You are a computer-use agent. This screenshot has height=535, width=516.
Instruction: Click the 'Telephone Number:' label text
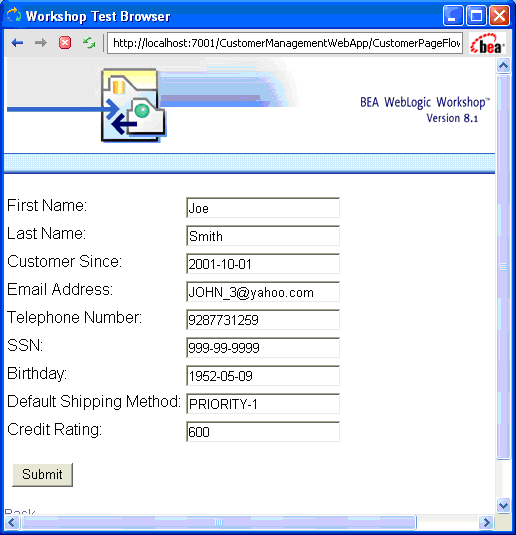(74, 317)
